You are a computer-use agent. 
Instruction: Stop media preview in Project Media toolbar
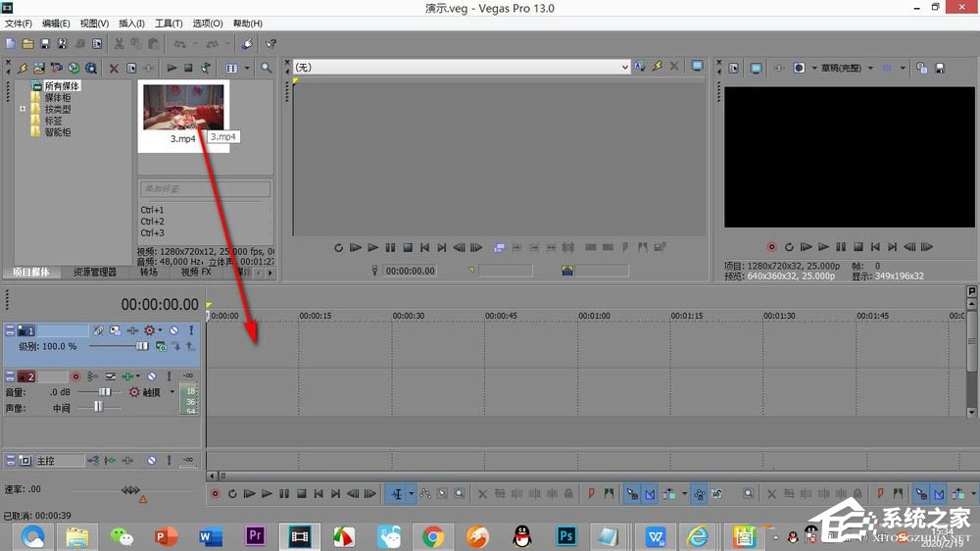(x=188, y=68)
